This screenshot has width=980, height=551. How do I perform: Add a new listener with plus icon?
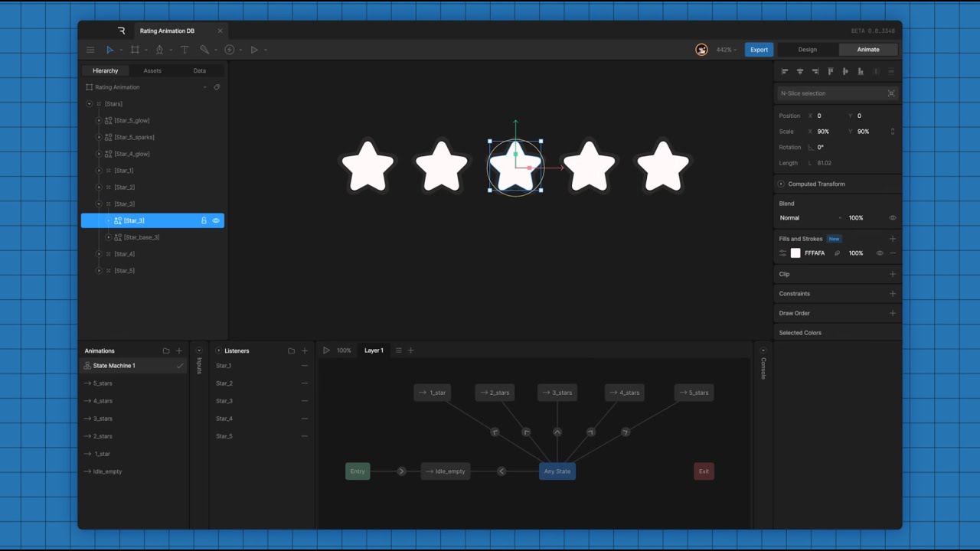[305, 350]
